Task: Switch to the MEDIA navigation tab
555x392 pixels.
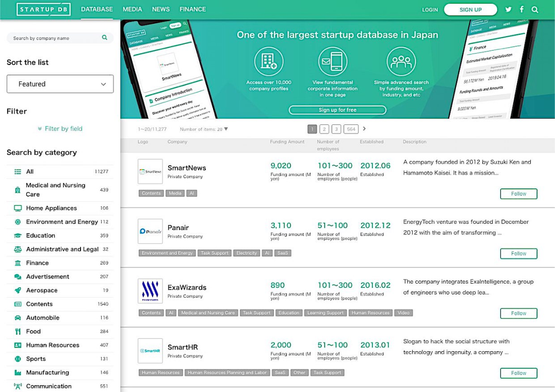Action: (132, 9)
